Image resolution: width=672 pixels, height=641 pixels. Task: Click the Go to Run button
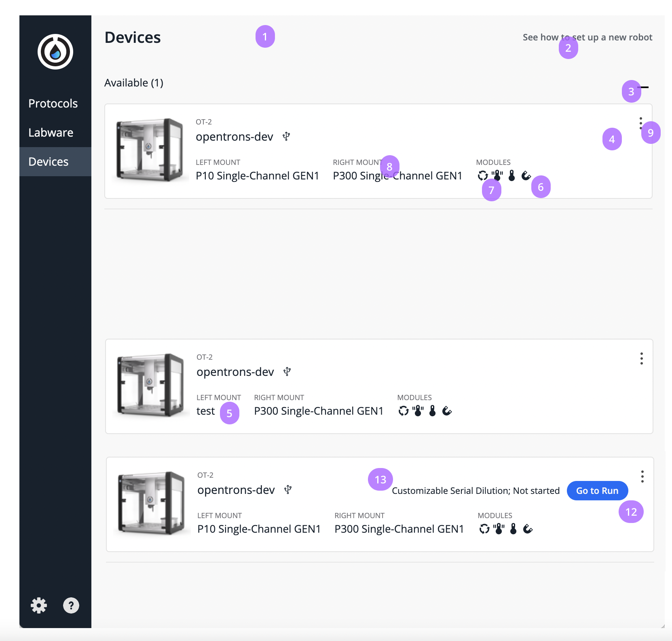597,490
